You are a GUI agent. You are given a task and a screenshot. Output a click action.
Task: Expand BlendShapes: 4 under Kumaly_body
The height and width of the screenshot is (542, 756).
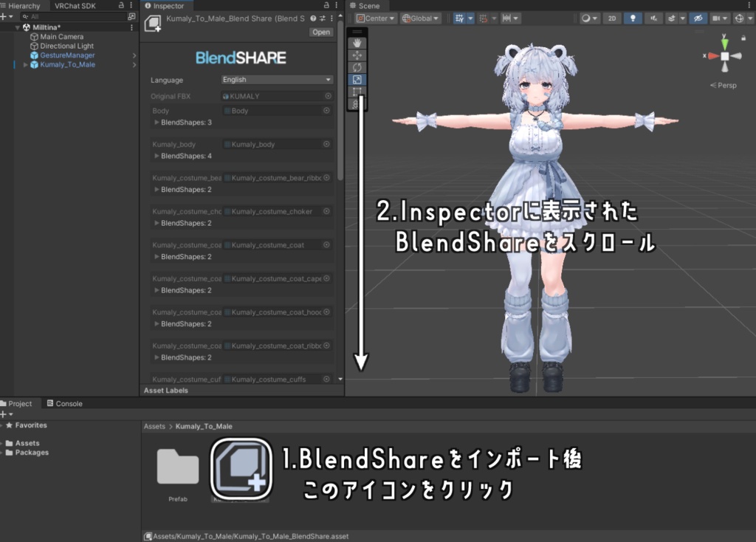157,157
